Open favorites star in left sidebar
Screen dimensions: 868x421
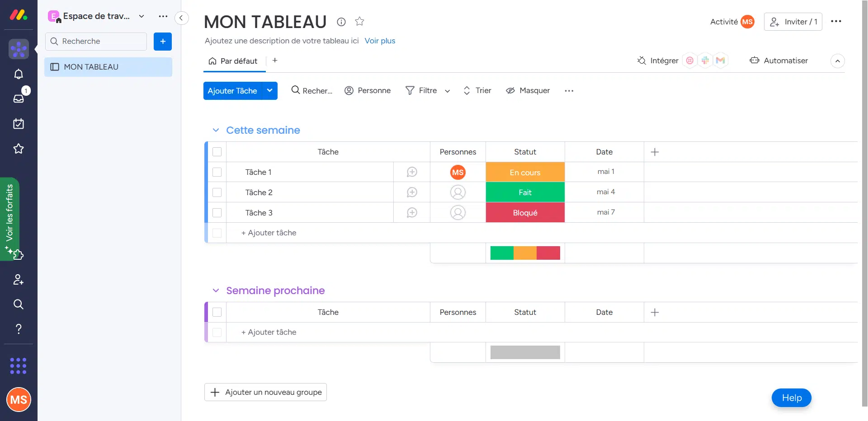point(18,149)
